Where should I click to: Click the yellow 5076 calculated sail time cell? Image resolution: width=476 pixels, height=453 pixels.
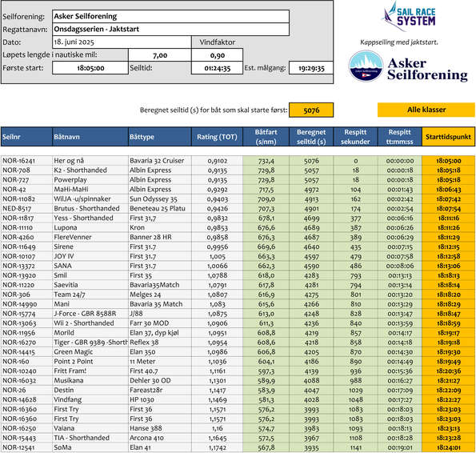[x=311, y=110]
